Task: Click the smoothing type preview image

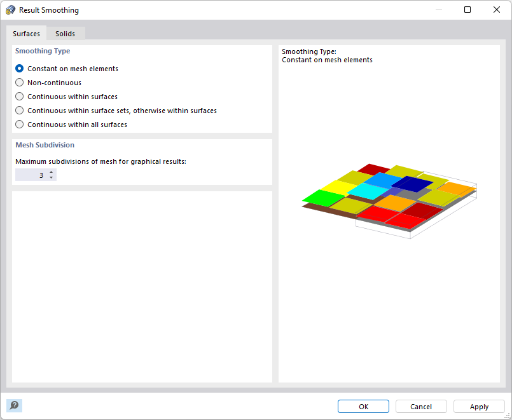Action: pyautogui.click(x=389, y=201)
